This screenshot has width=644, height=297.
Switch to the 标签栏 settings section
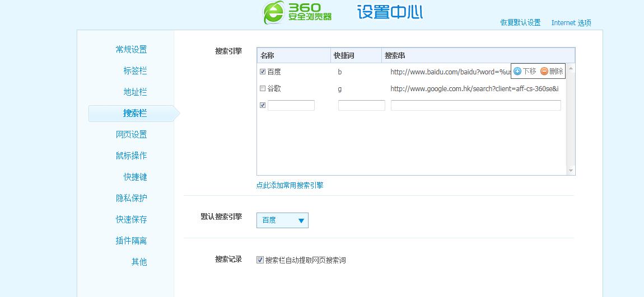pos(135,70)
